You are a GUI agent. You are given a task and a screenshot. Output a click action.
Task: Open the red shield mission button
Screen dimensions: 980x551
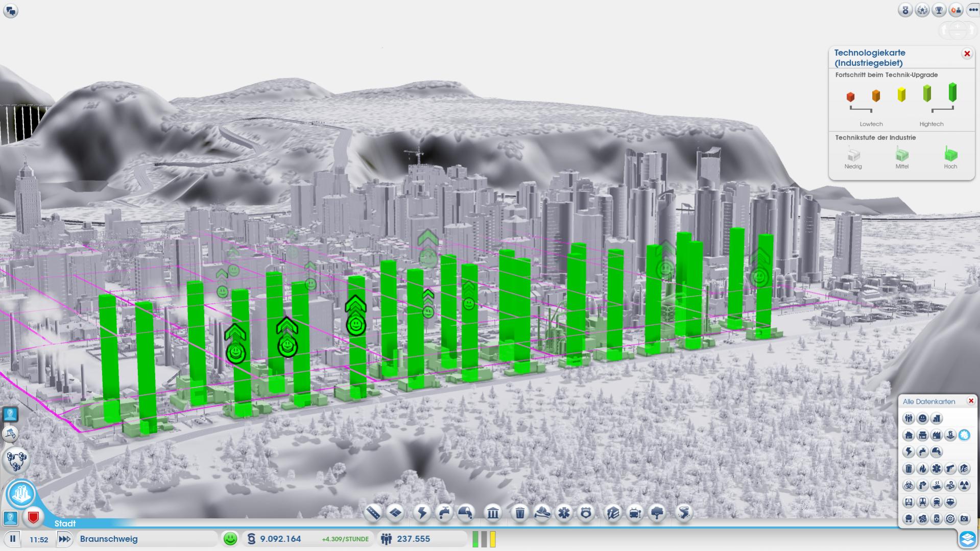(x=33, y=518)
